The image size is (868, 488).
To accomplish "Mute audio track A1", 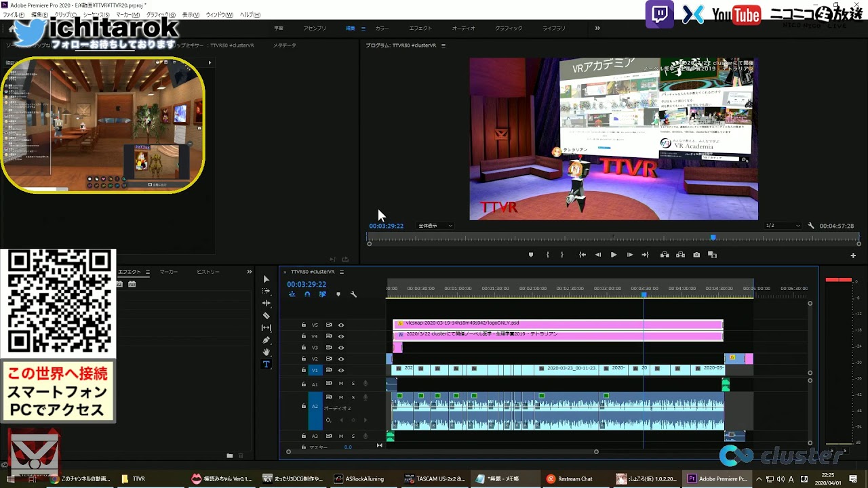I will point(340,384).
